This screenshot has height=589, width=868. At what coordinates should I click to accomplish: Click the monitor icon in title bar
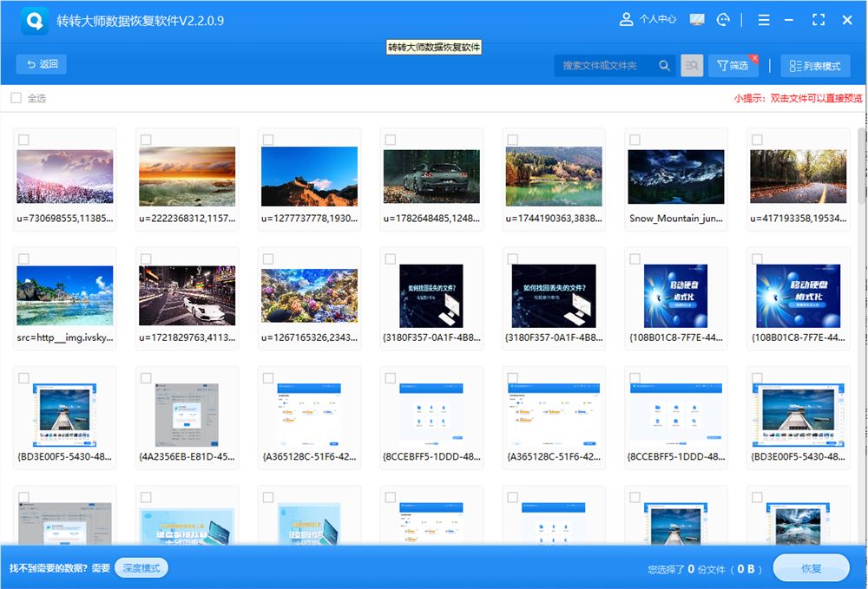(697, 20)
